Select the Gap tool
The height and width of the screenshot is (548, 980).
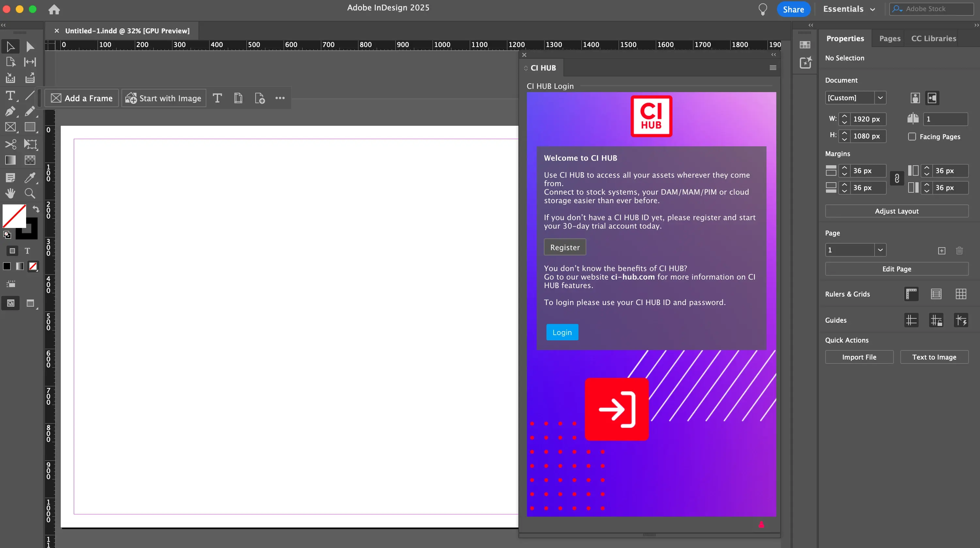point(30,62)
